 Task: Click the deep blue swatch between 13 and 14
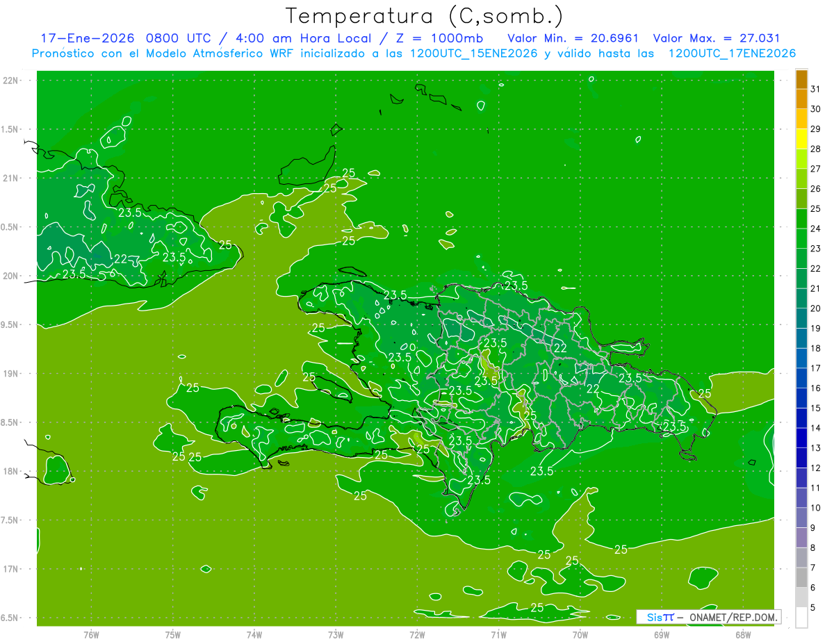801,438
